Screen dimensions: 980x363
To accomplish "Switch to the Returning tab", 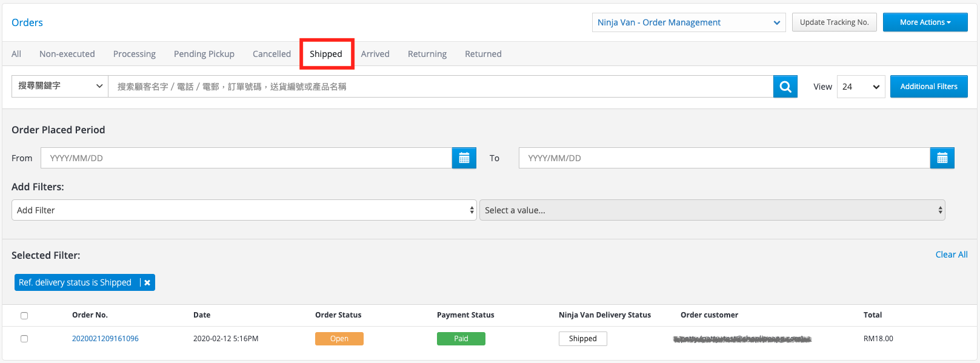I will [x=427, y=54].
